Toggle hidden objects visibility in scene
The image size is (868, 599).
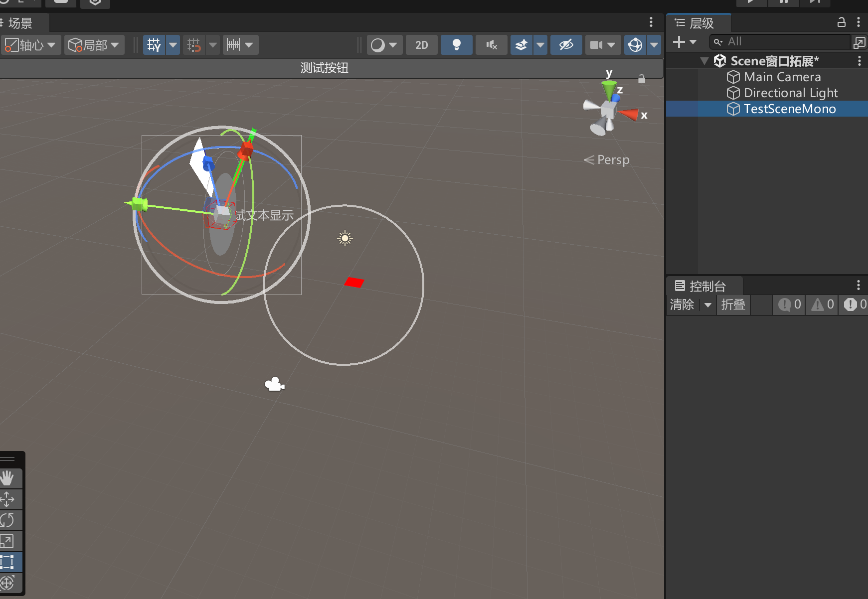click(x=566, y=45)
